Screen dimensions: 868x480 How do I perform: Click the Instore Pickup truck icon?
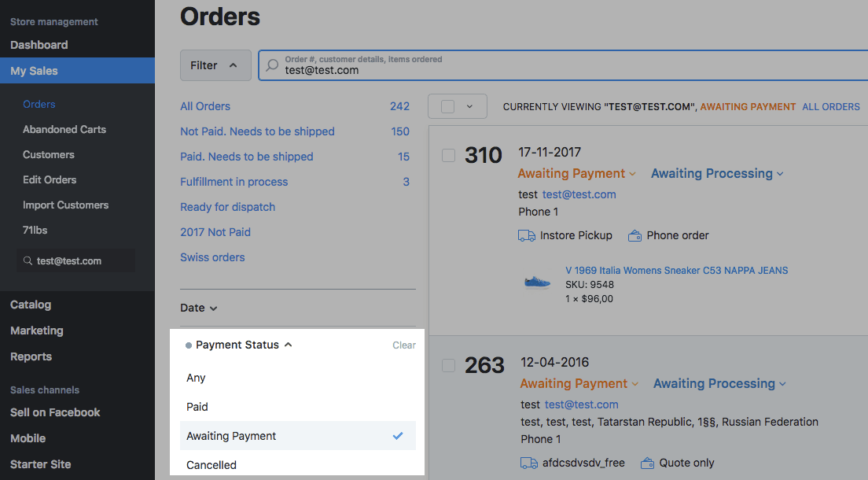coord(527,235)
